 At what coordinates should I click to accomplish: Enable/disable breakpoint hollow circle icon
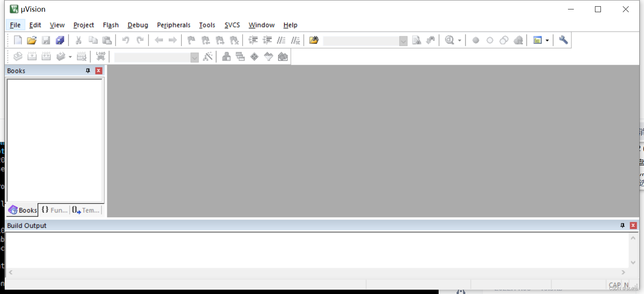point(490,40)
